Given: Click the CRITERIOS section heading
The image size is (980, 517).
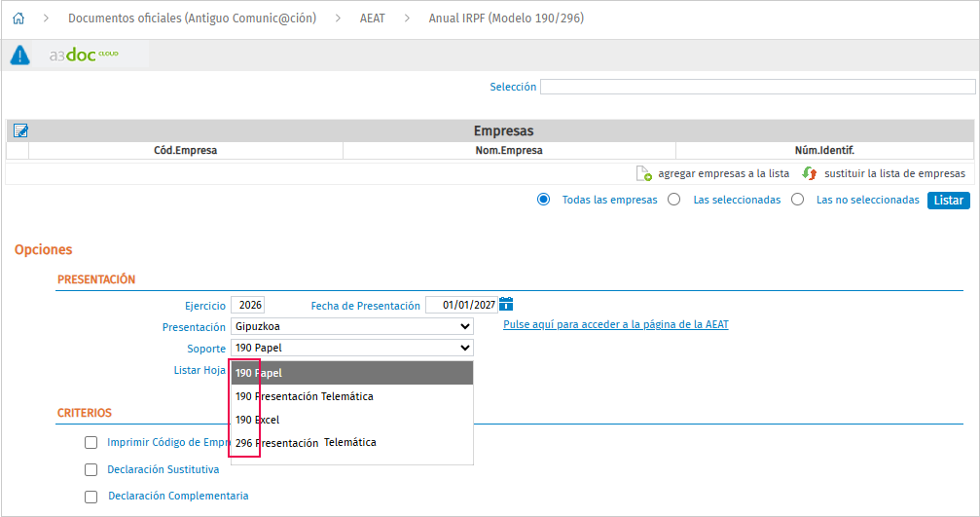Looking at the screenshot, I should pos(85,413).
